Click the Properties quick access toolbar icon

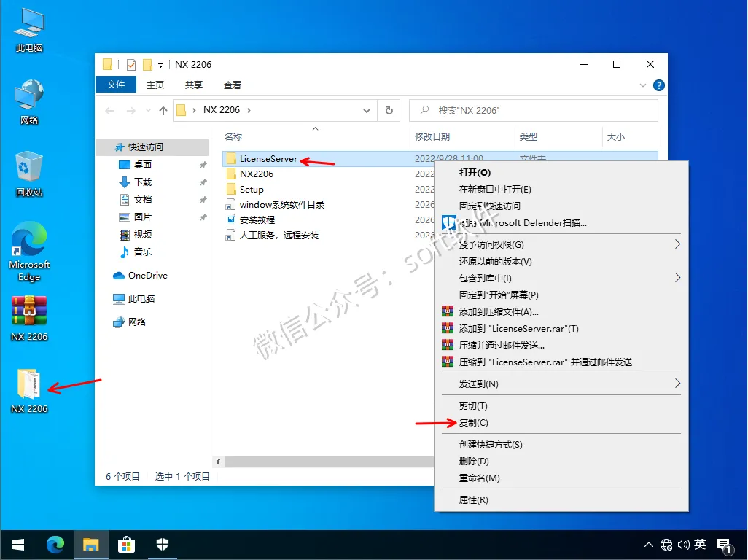131,64
